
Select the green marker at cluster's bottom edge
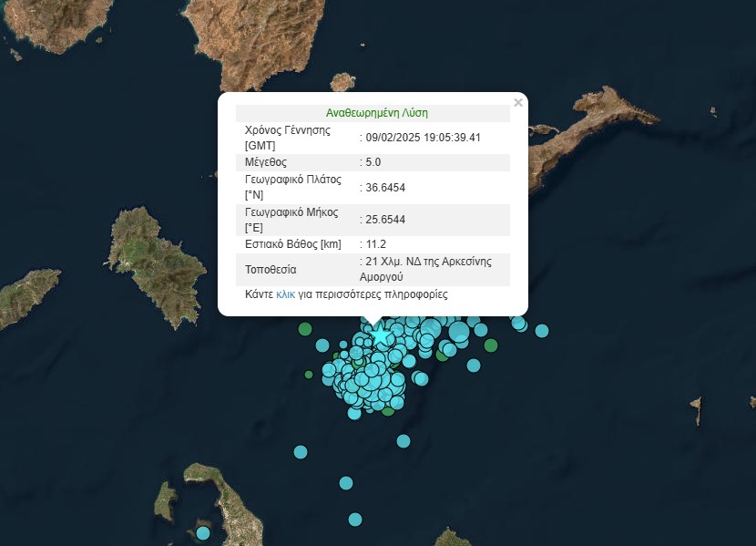pos(388,411)
